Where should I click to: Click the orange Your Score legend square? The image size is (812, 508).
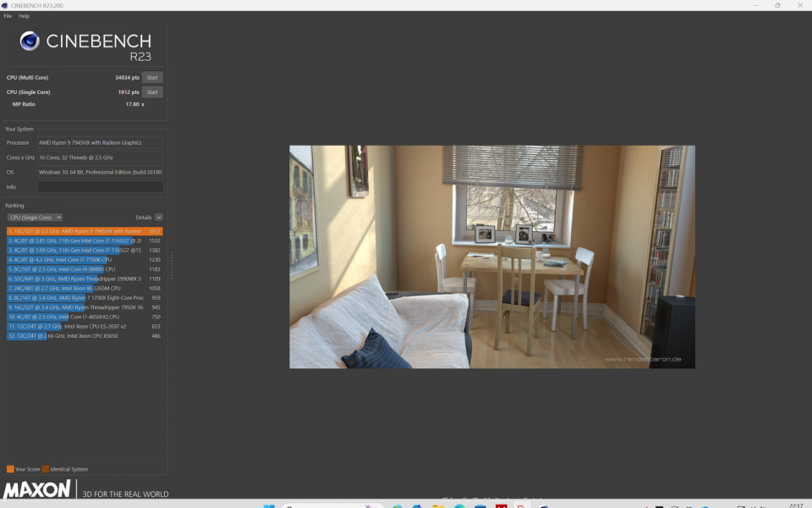click(9, 469)
